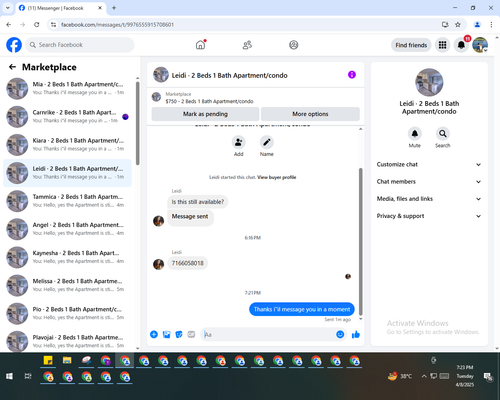Reload the page in browser
This screenshot has width=500, height=400.
[37, 25]
